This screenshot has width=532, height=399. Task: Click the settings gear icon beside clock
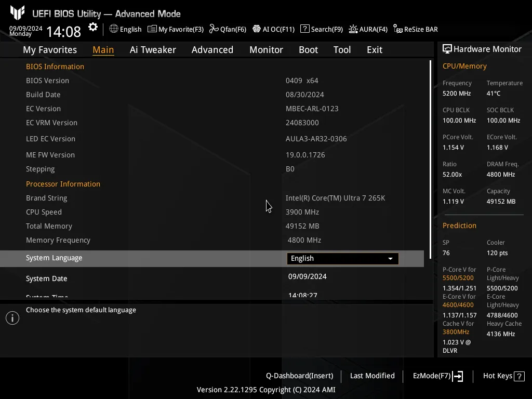pos(93,28)
